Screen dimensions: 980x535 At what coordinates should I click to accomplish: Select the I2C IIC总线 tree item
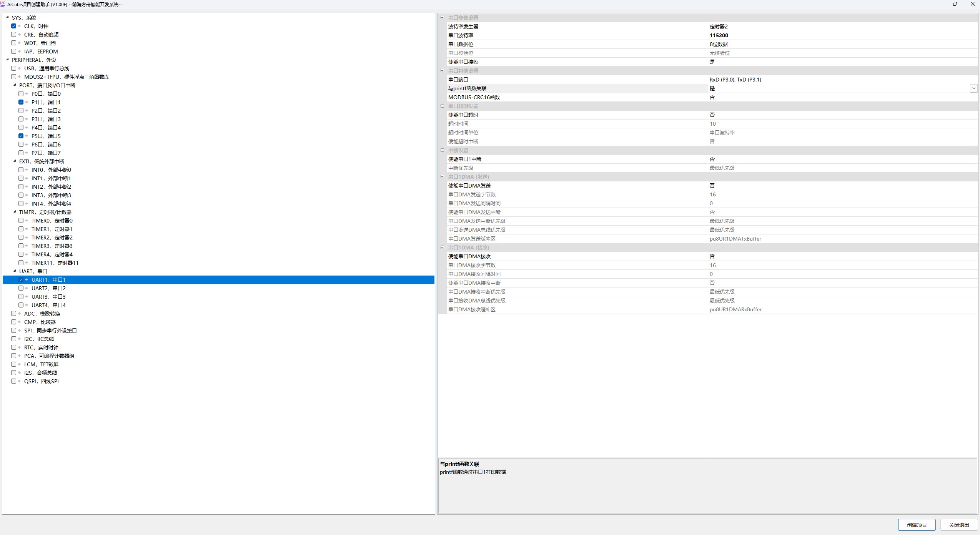[x=39, y=339]
